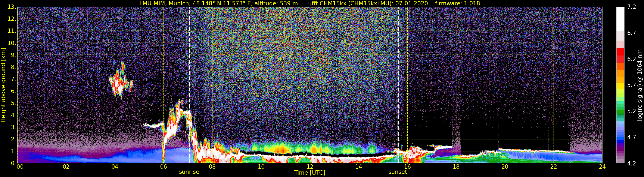Click the 'sunset' label below the time axis
The width and height of the screenshot is (644, 177).
(398, 172)
